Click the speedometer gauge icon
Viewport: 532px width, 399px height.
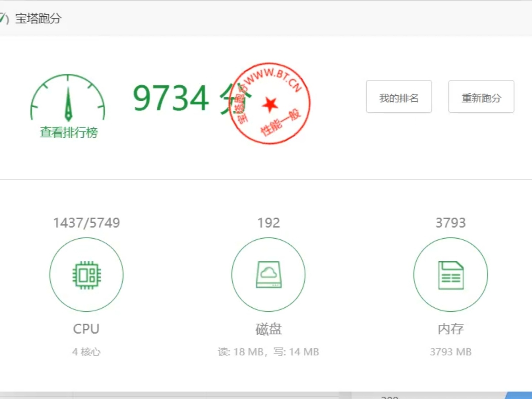point(68,98)
